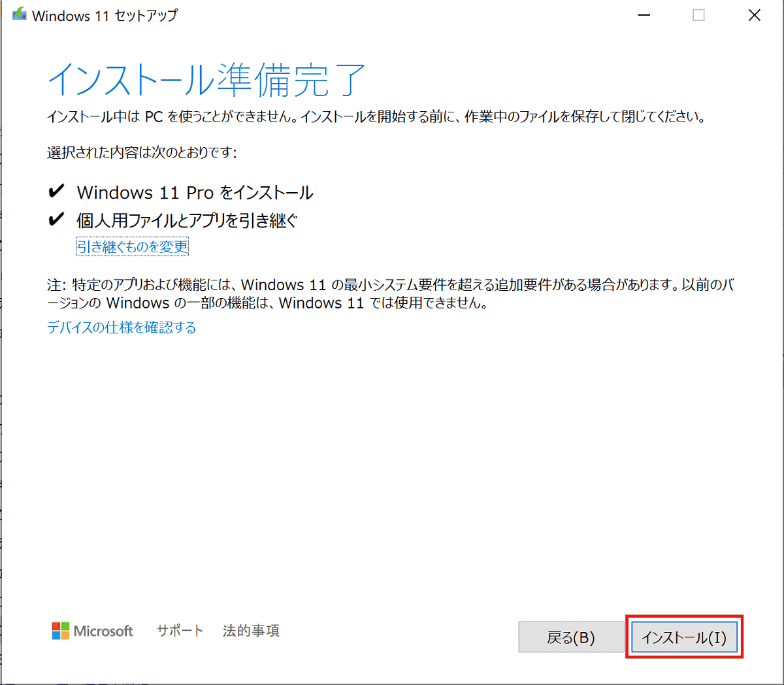Click the text 選択された内容は次のとおりです:
The image size is (784, 685).
click(142, 152)
